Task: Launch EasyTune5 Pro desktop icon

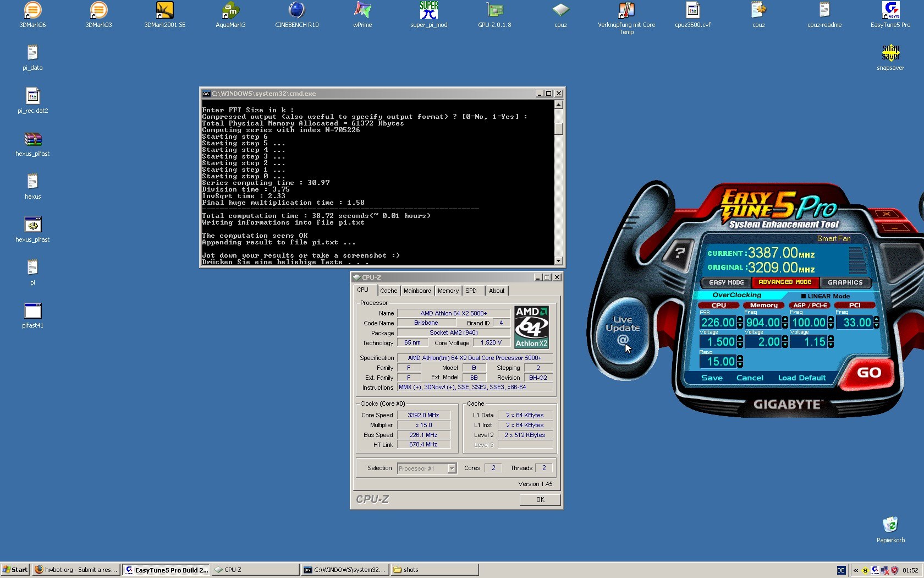Action: (890, 15)
